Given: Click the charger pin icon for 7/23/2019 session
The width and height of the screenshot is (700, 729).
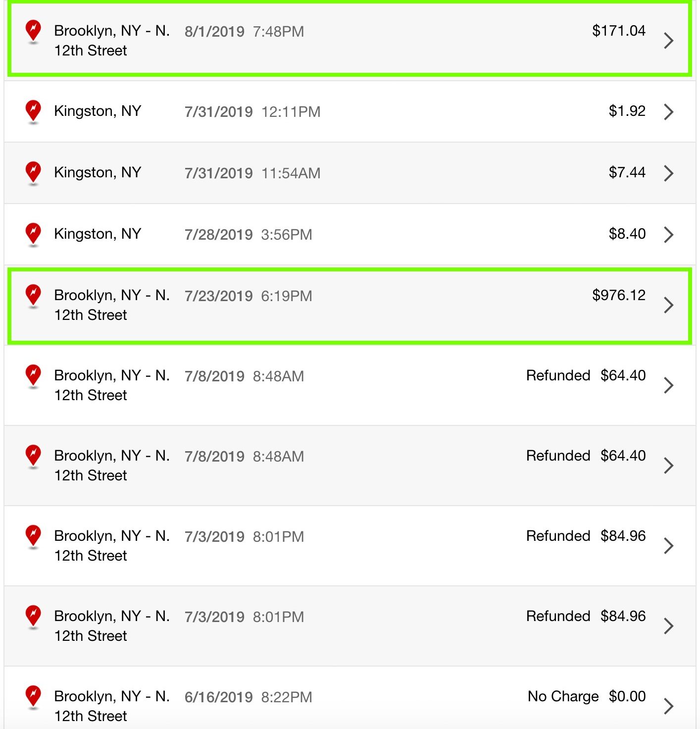Looking at the screenshot, I should [x=33, y=296].
